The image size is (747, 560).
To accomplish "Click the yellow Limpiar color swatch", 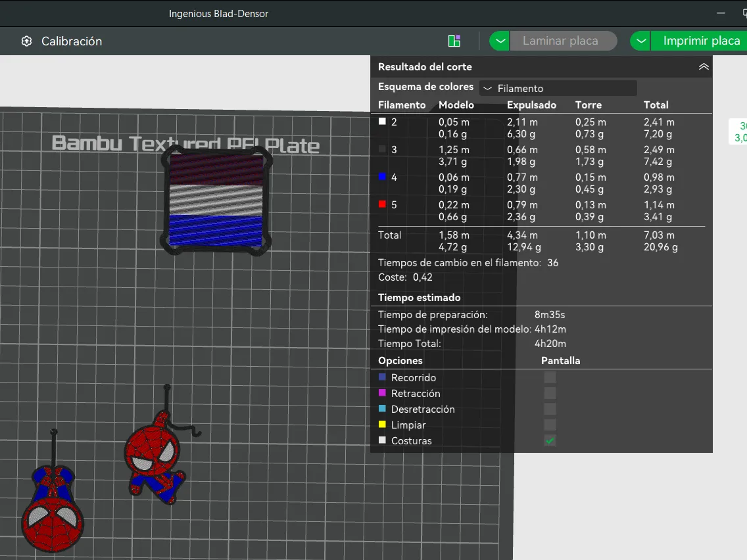I will click(382, 425).
